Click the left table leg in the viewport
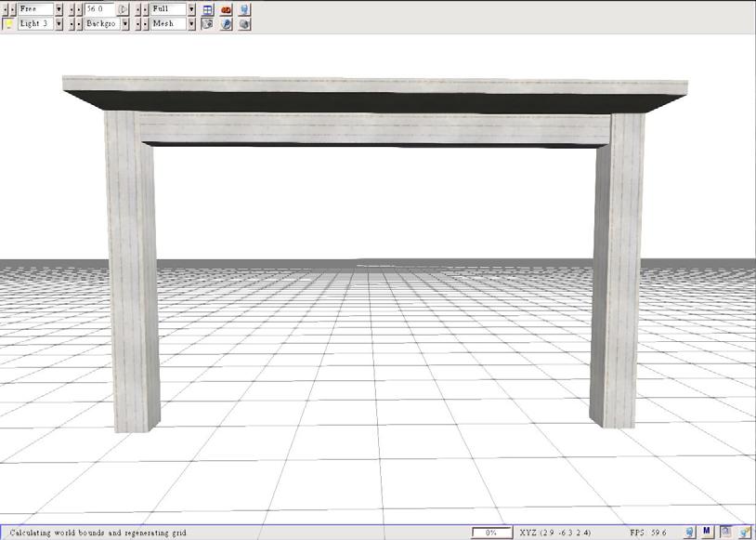 point(132,271)
